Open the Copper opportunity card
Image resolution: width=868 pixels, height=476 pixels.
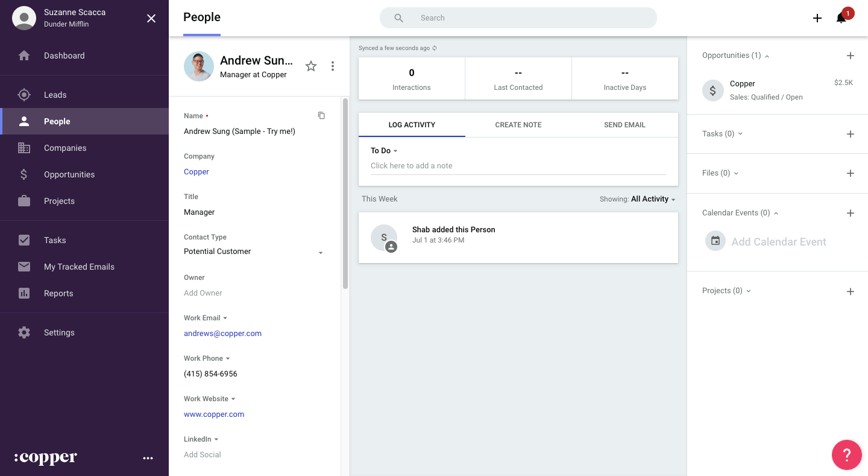[x=778, y=90]
